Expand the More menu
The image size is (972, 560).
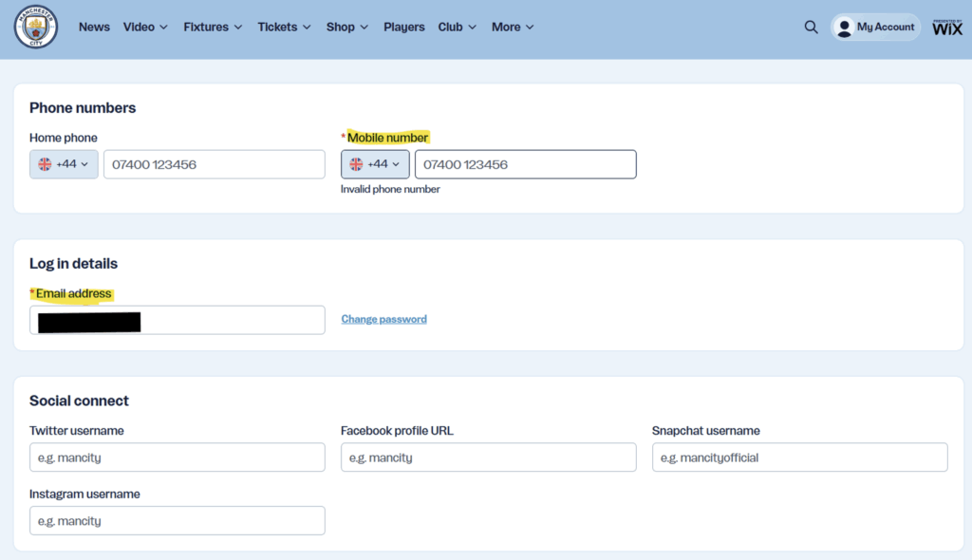point(513,28)
